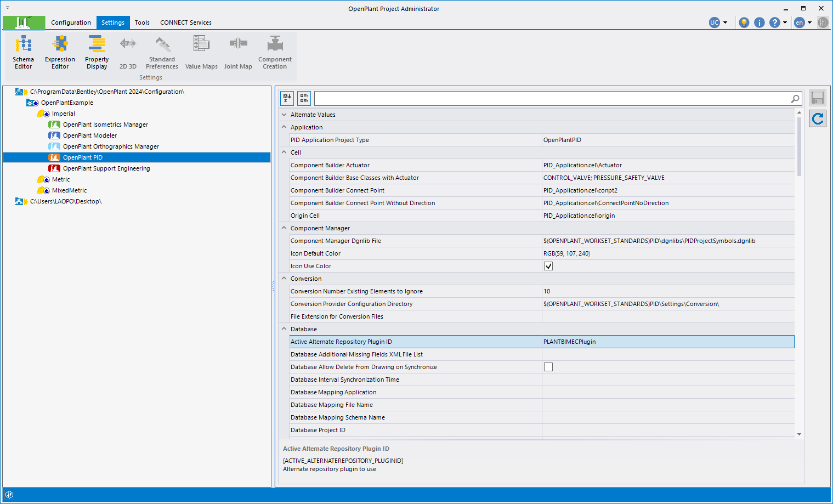Refresh the property grid
The image size is (833, 504).
(818, 118)
